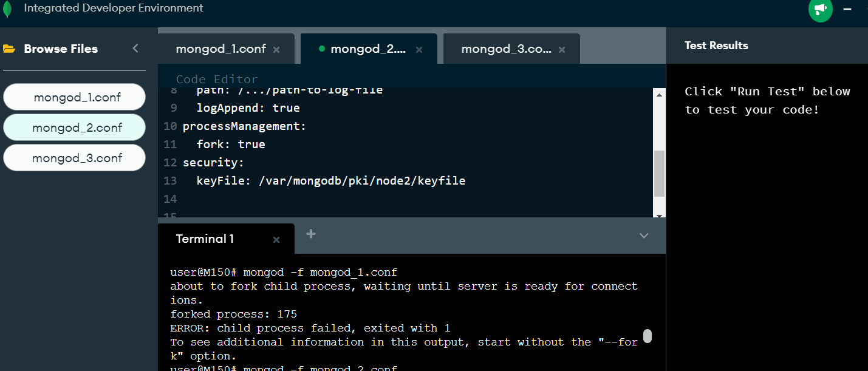Switch to the mongod_1.conf editor tab
The image size is (868, 371).
click(220, 49)
